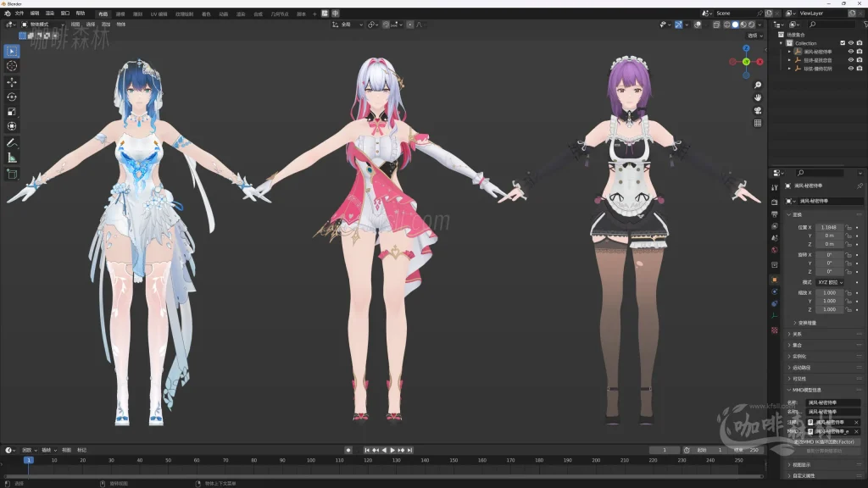The height and width of the screenshot is (488, 868).
Task: Open the Edit menu
Action: (35, 14)
